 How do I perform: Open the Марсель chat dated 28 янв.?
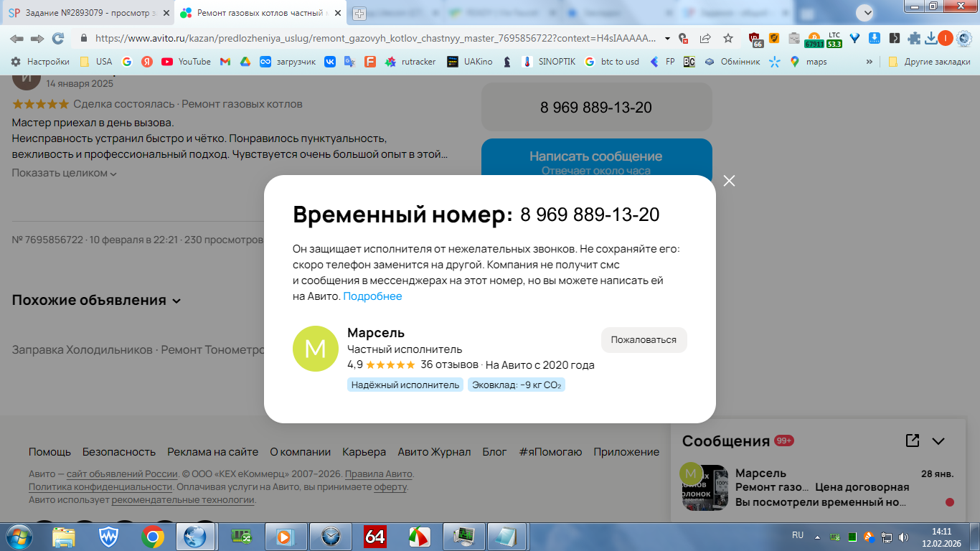point(818,487)
